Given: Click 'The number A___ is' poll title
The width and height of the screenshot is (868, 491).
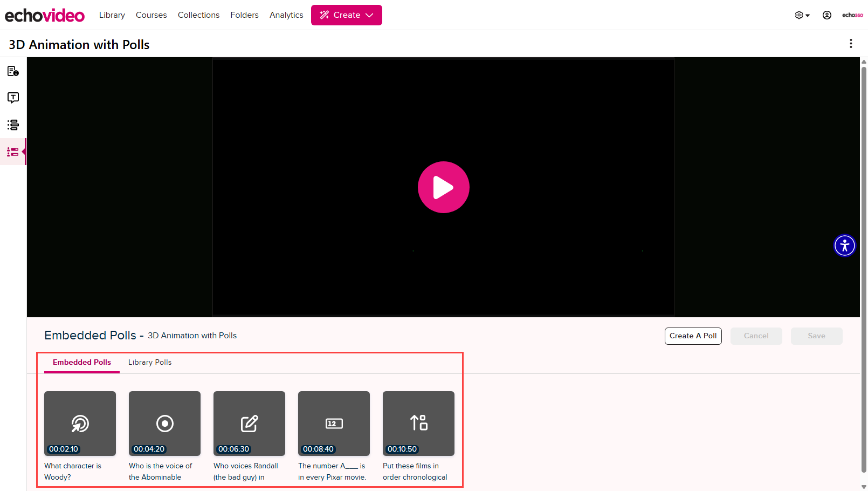Looking at the screenshot, I should (x=332, y=472).
